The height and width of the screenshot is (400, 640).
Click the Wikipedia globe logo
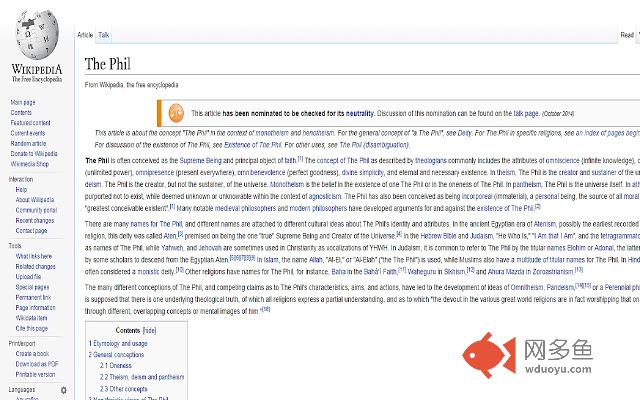(37, 35)
